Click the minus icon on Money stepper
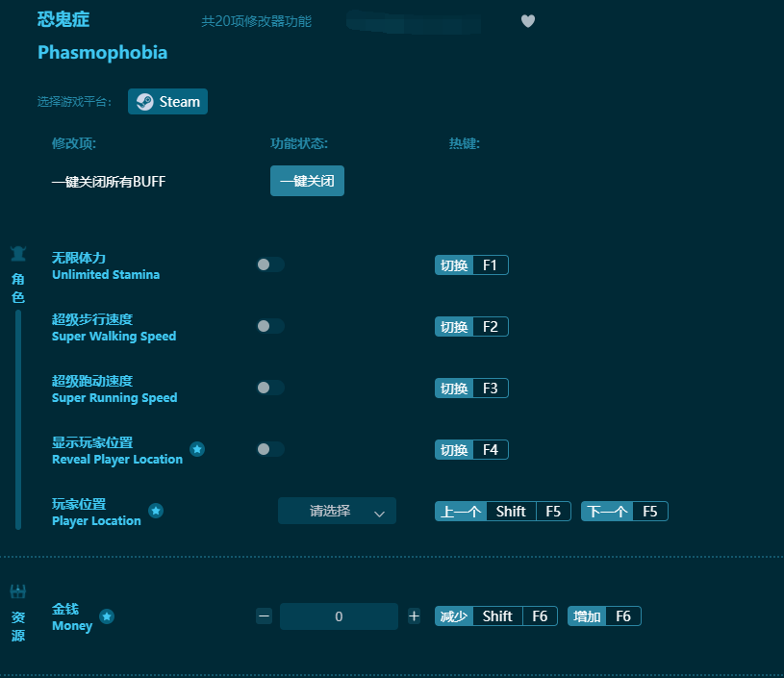 pyautogui.click(x=264, y=615)
